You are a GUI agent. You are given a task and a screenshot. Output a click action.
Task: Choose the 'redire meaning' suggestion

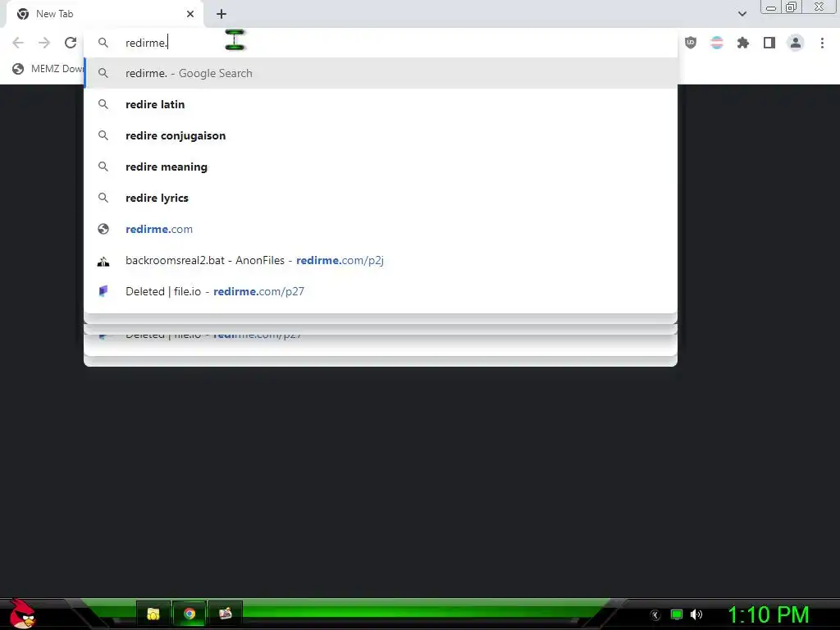(381, 167)
